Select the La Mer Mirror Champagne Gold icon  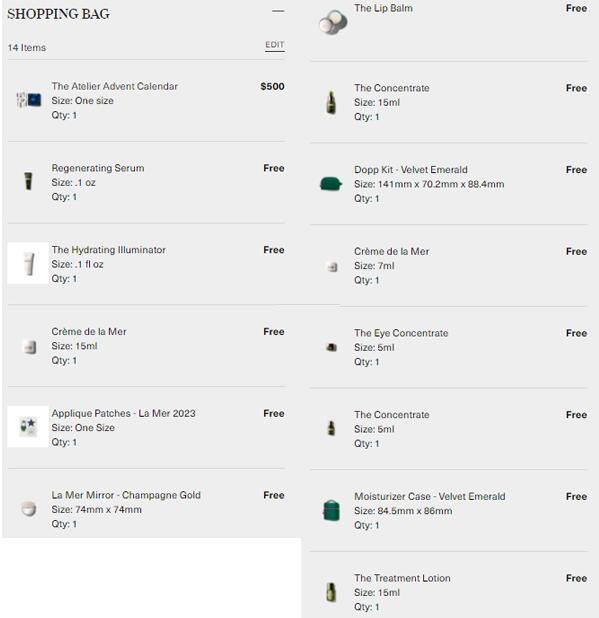click(x=28, y=508)
